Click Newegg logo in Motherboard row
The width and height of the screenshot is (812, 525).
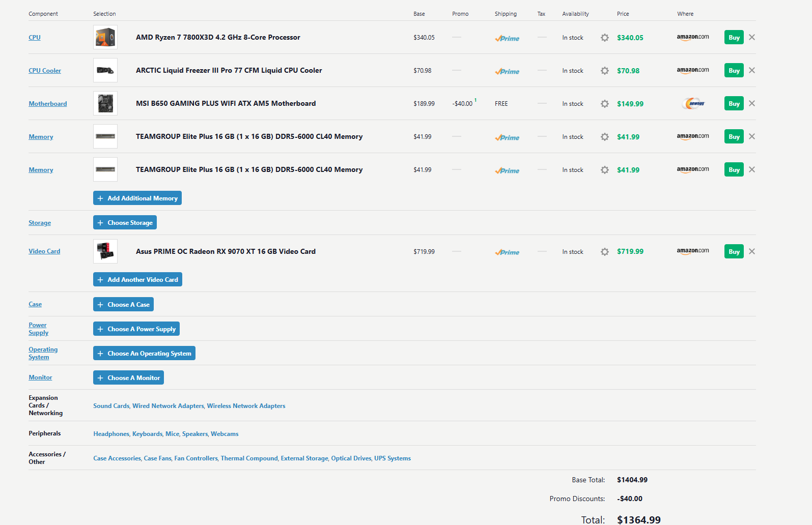tap(694, 103)
